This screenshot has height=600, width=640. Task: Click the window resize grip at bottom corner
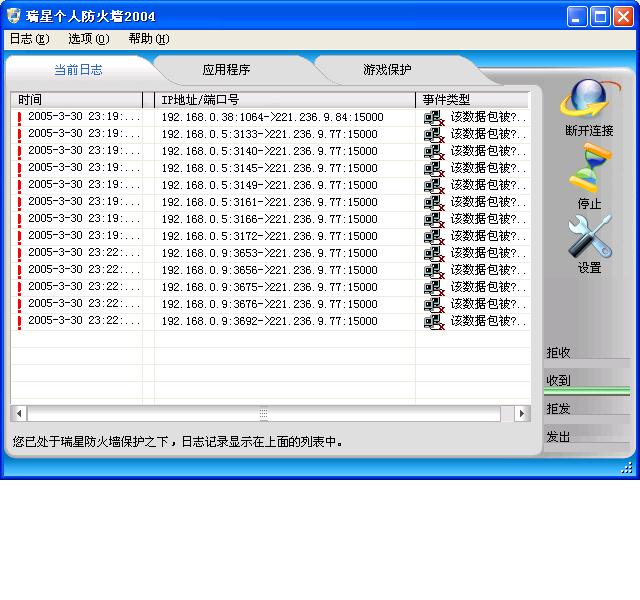(627, 468)
